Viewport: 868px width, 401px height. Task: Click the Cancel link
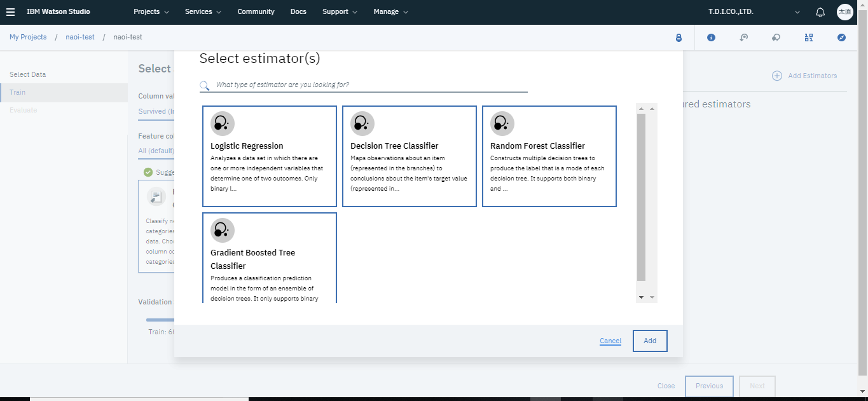[610, 341]
